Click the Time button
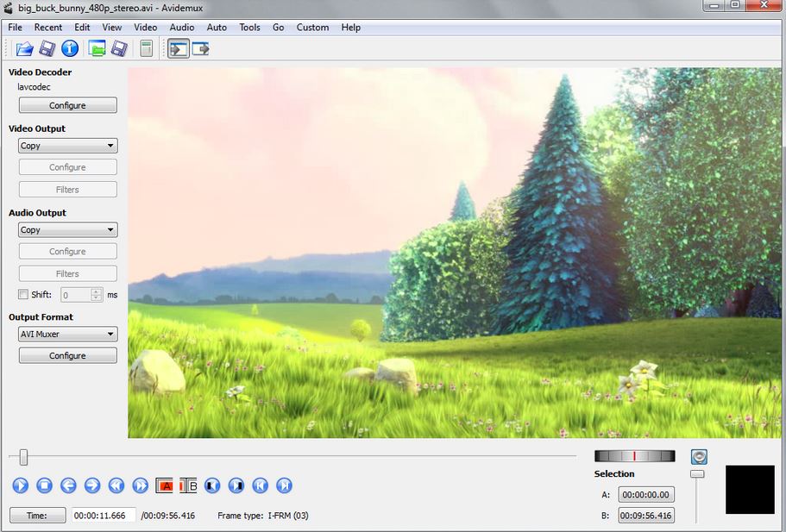This screenshot has height=532, width=786. coord(38,515)
